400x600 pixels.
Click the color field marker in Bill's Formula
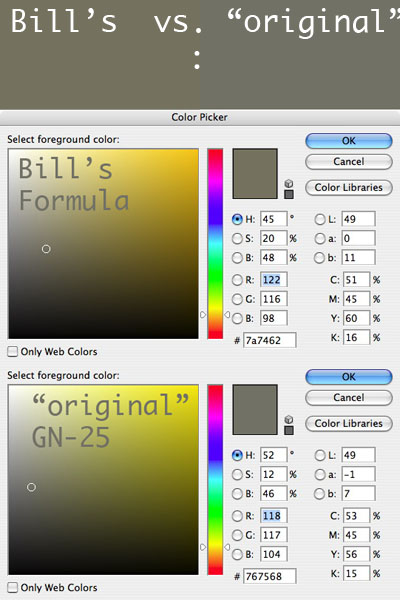pos(46,249)
